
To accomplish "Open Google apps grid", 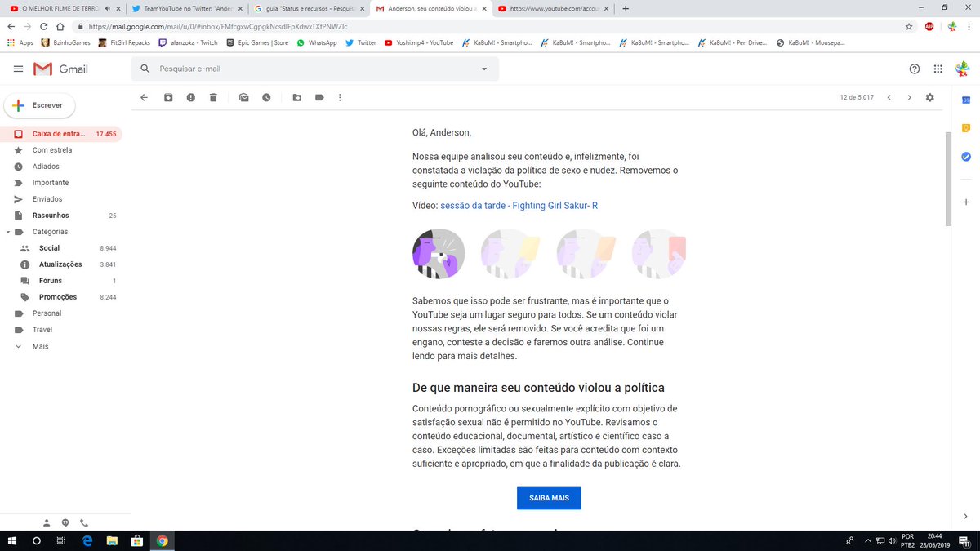I will (x=938, y=69).
